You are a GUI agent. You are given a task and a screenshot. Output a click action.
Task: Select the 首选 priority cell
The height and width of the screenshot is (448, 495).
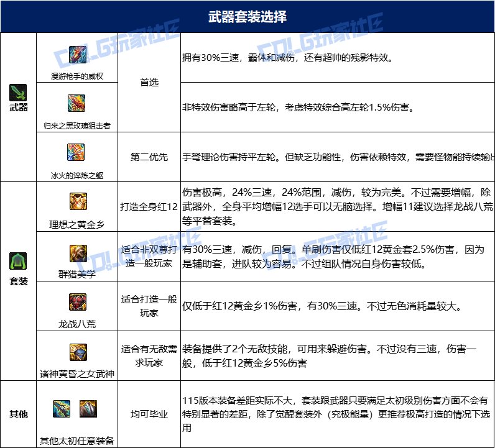pos(149,82)
